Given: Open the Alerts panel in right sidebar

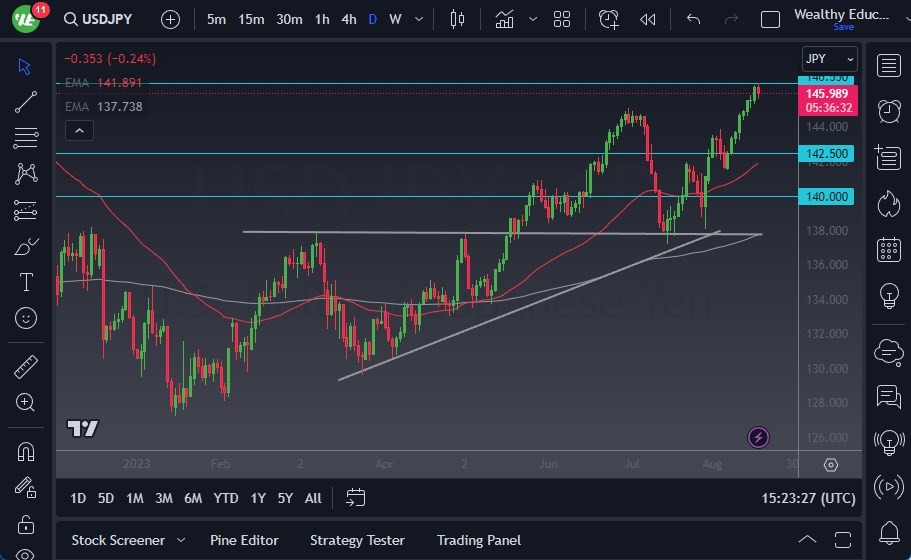Looking at the screenshot, I should click(888, 111).
